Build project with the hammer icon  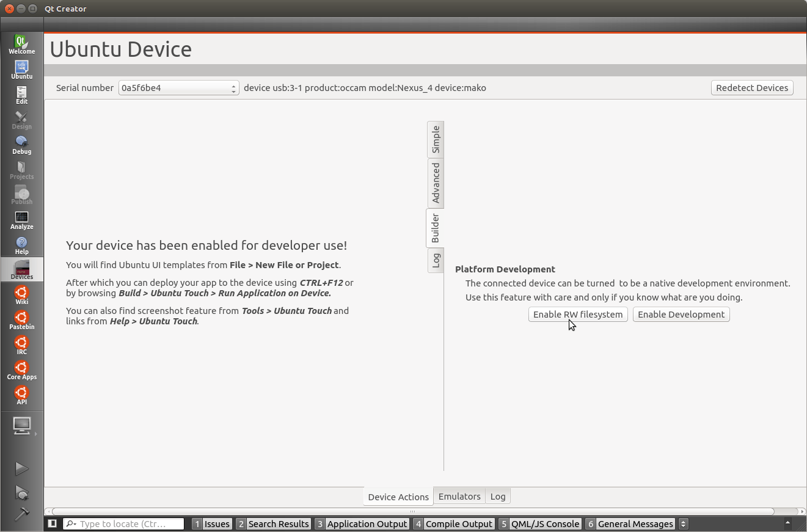[21, 514]
